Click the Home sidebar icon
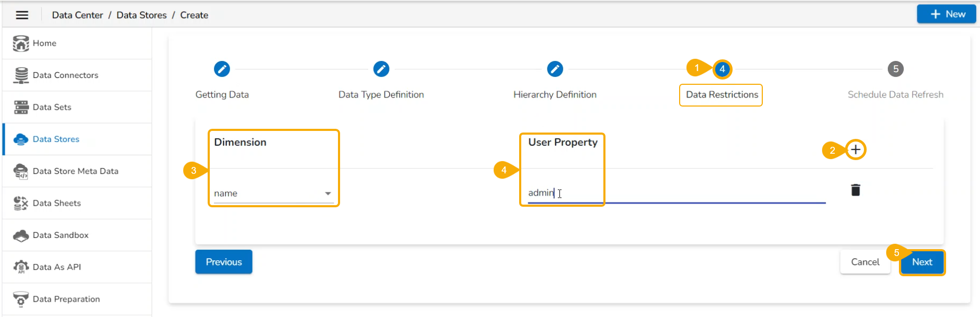 (21, 43)
